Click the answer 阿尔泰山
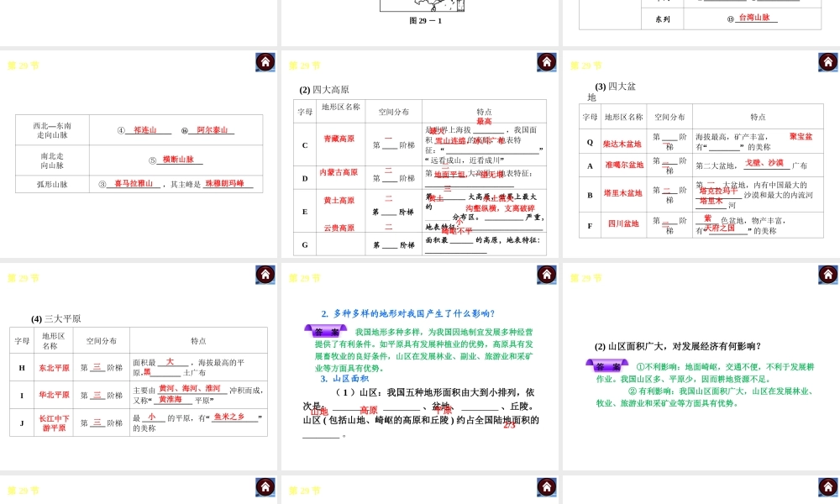 point(213,130)
